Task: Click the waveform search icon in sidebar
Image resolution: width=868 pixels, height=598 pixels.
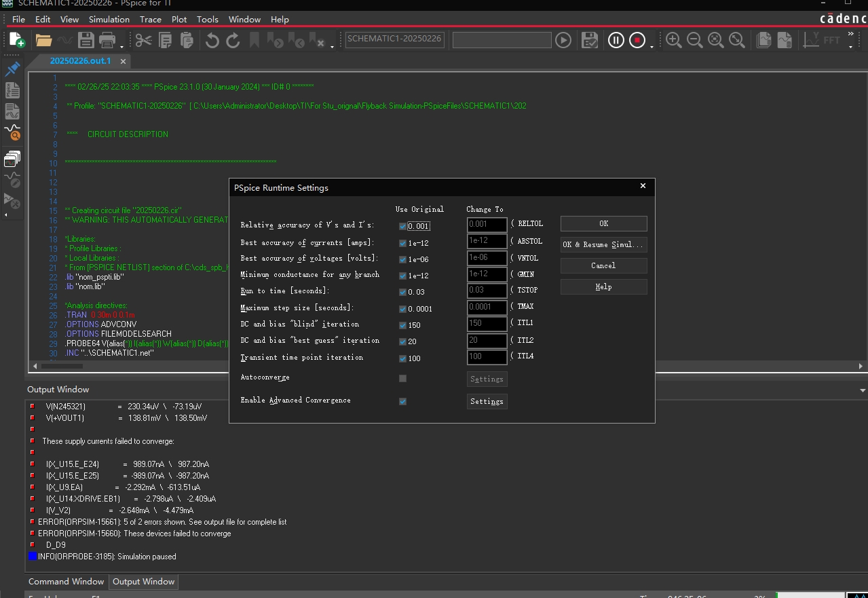Action: [12, 132]
